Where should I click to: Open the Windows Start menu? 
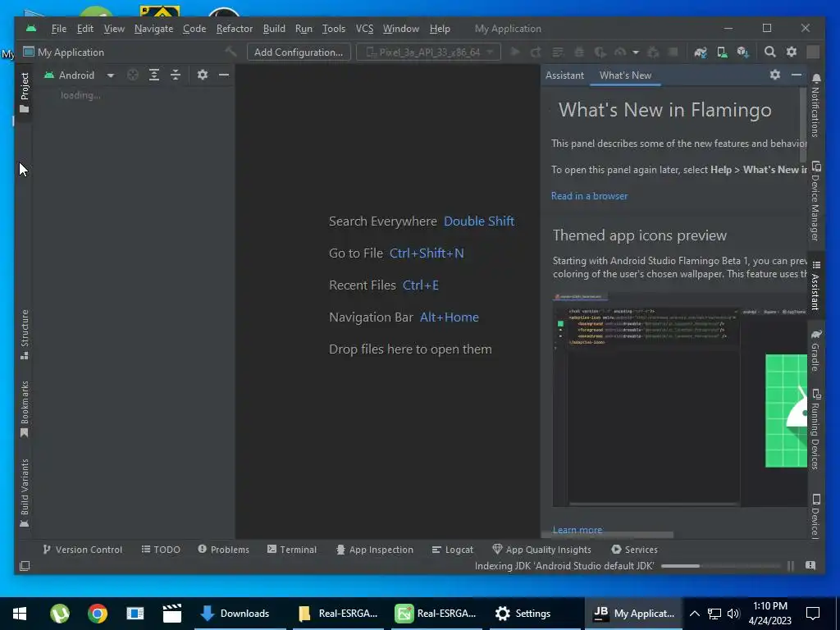pyautogui.click(x=20, y=614)
